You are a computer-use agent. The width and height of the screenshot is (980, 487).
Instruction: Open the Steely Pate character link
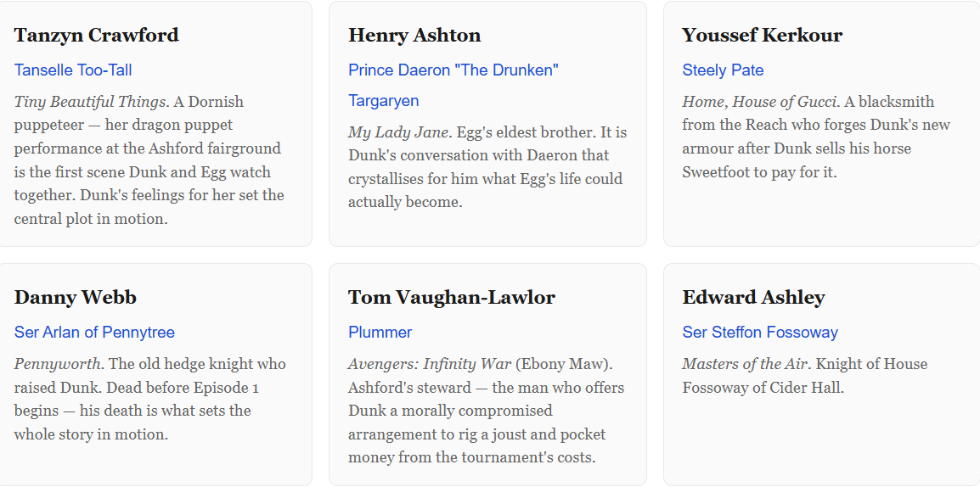point(723,70)
